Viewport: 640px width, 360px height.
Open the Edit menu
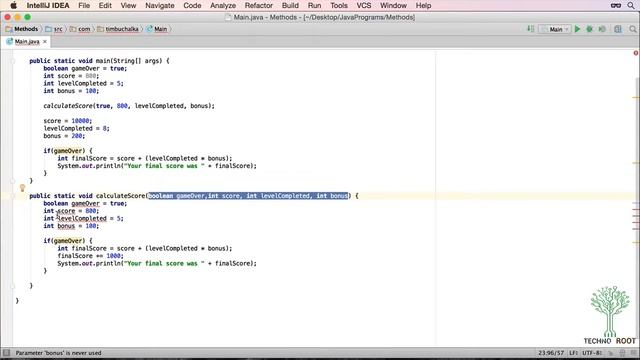105,5
